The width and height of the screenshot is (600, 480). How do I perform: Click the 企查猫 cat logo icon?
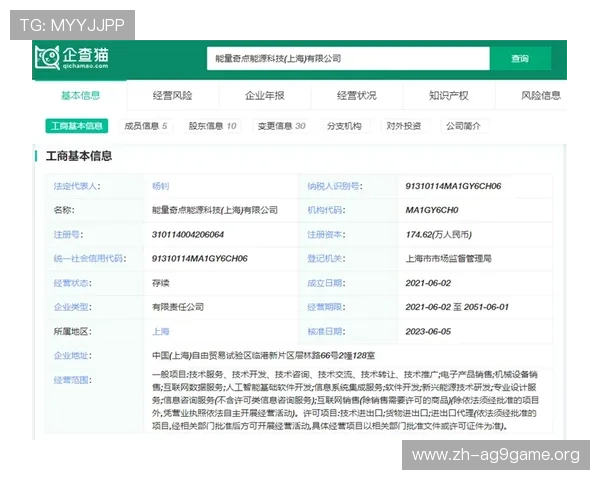point(47,57)
